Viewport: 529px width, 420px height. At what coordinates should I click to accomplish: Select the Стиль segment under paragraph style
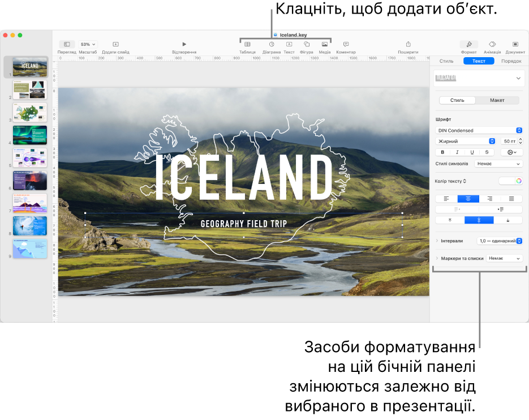pyautogui.click(x=457, y=100)
